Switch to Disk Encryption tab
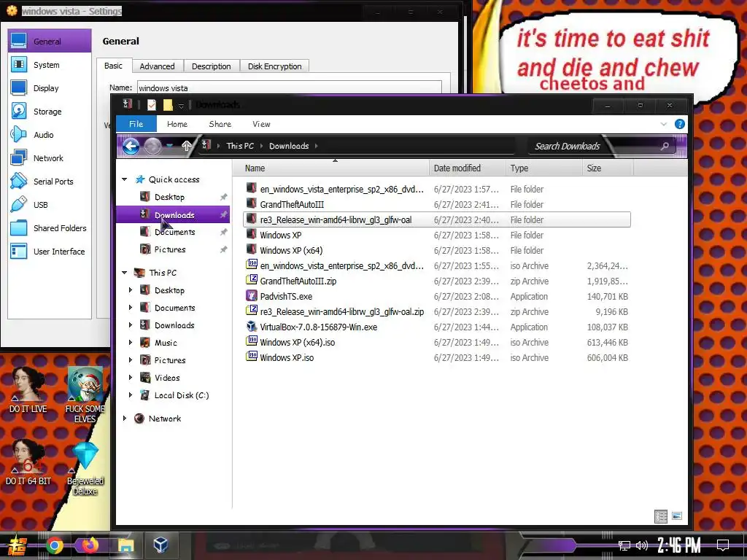The image size is (747, 560). point(275,66)
